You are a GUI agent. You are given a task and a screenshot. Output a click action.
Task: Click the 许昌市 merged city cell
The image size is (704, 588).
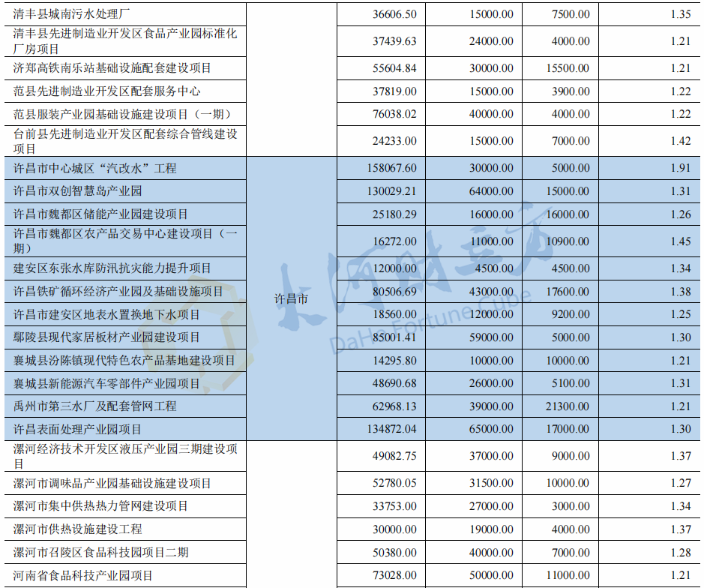[x=292, y=298]
